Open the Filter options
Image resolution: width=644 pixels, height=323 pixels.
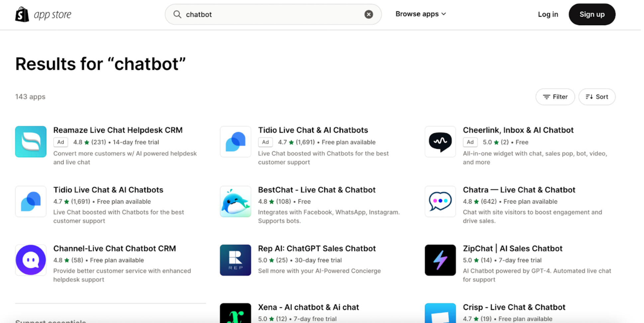coord(555,97)
